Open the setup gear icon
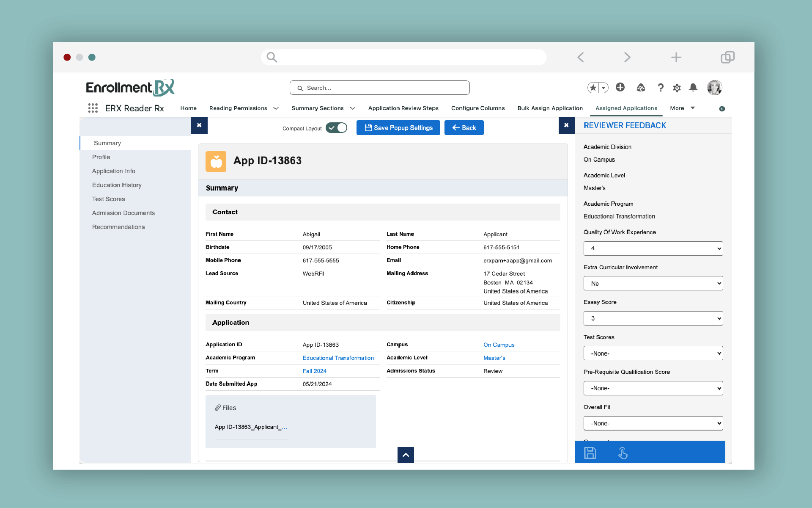 [x=677, y=88]
